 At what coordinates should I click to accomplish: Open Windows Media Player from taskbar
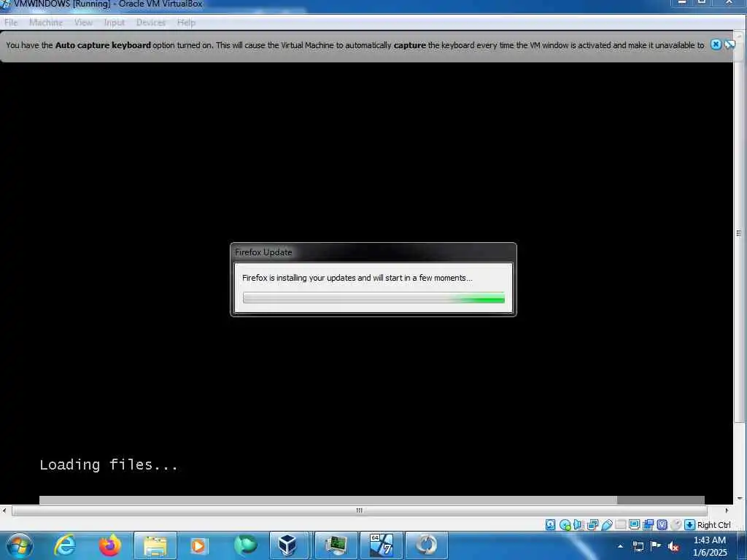pyautogui.click(x=198, y=545)
